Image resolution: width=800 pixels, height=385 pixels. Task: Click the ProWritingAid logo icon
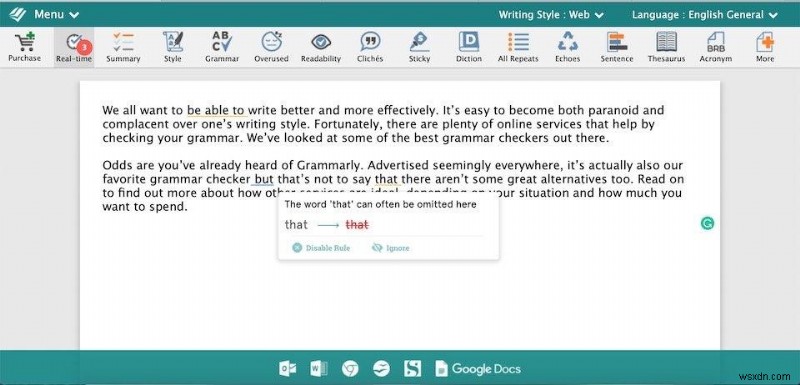coord(17,14)
